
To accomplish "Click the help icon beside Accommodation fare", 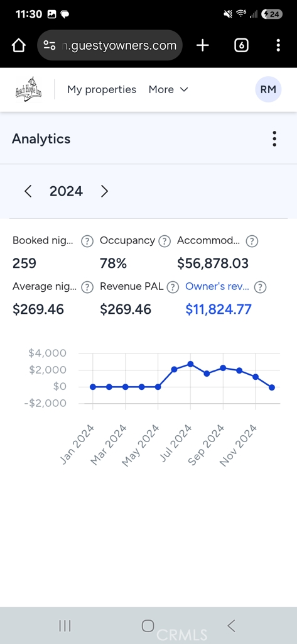I will (x=252, y=241).
